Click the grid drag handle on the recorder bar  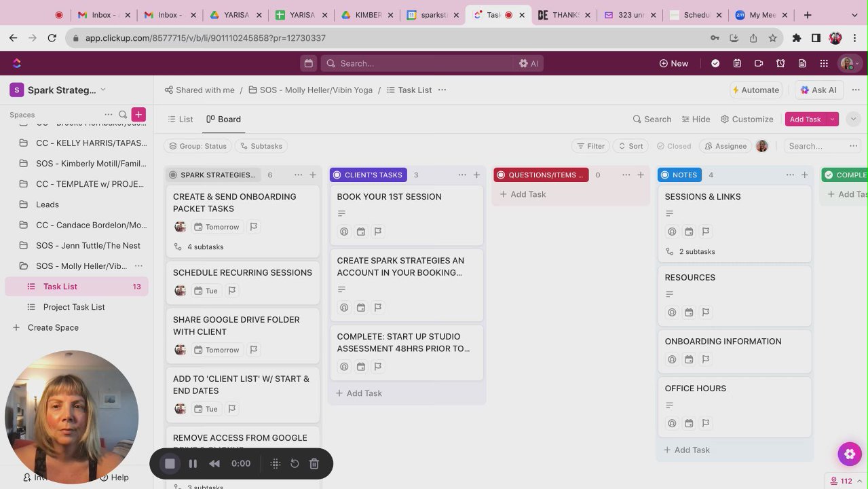(276, 464)
